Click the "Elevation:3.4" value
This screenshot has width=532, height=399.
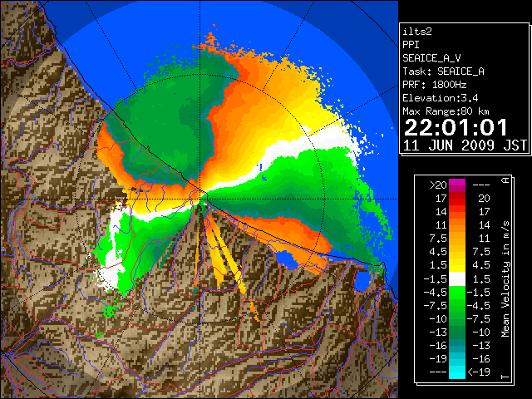point(440,98)
